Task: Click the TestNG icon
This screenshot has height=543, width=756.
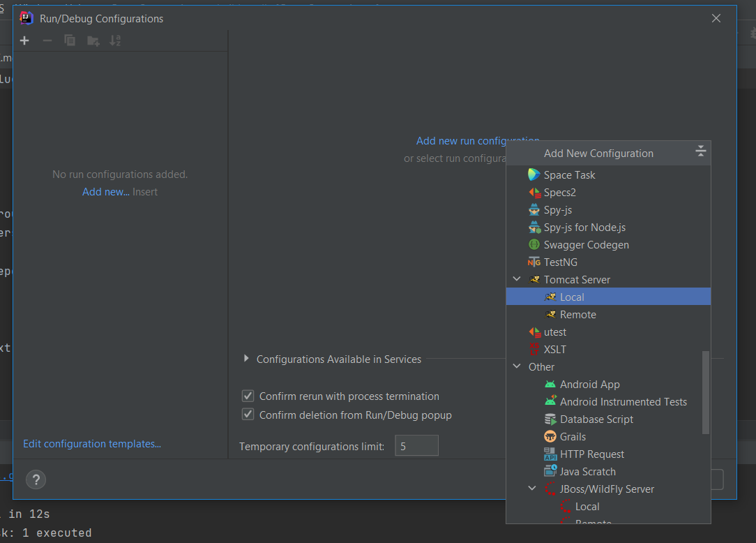Action: pos(534,262)
